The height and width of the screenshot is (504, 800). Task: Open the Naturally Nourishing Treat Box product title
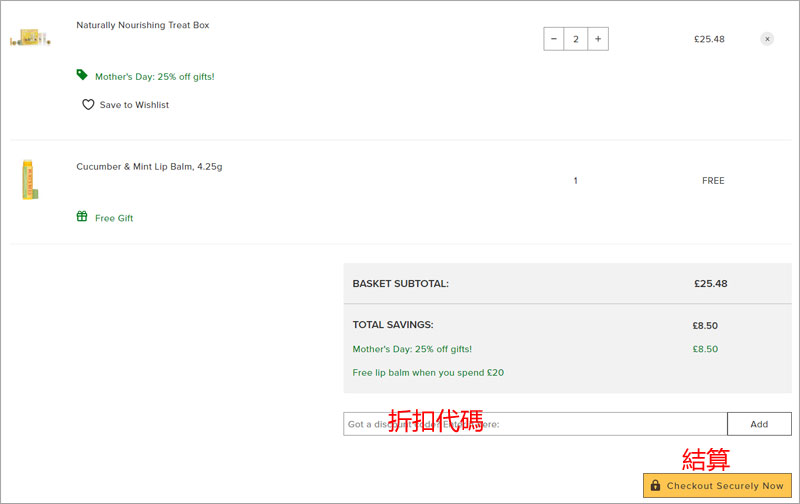pos(143,25)
